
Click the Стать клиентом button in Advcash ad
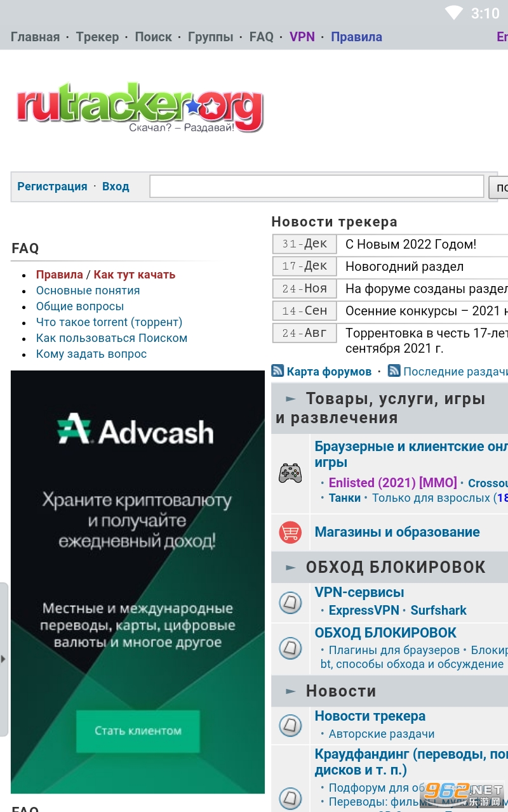(138, 731)
